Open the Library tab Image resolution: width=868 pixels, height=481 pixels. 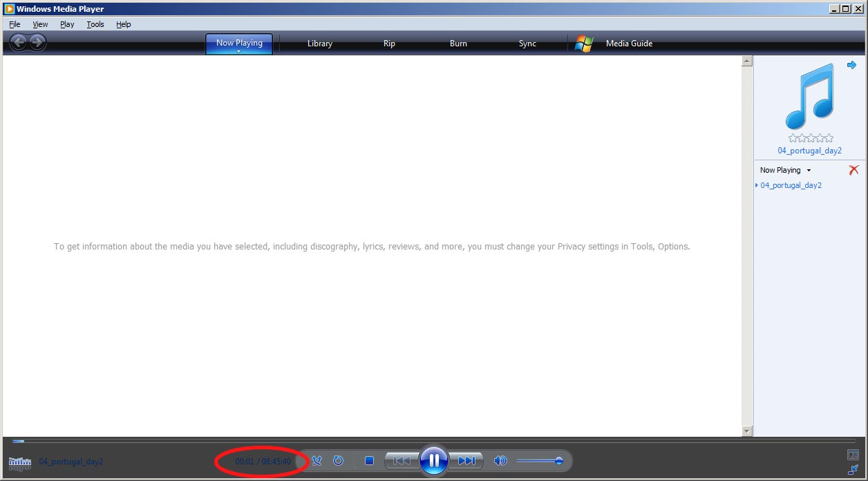pos(320,44)
